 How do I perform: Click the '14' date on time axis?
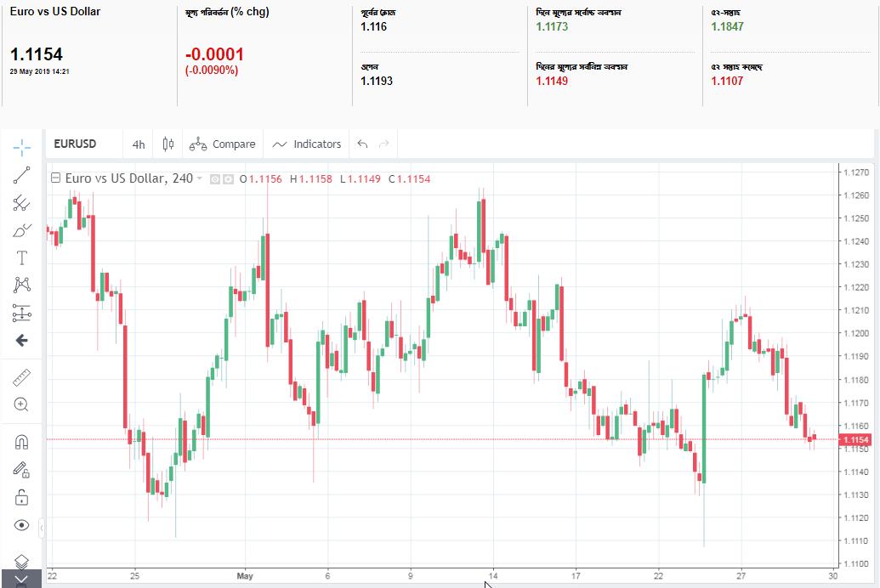click(493, 575)
